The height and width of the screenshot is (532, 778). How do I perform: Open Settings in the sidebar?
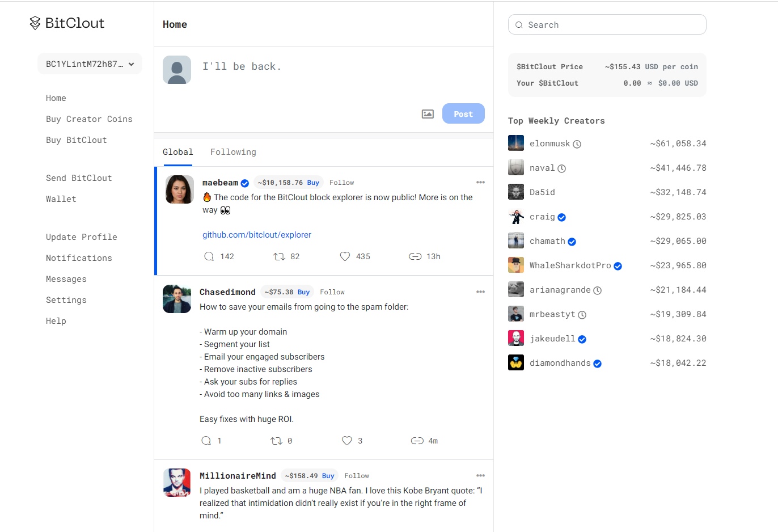66,300
